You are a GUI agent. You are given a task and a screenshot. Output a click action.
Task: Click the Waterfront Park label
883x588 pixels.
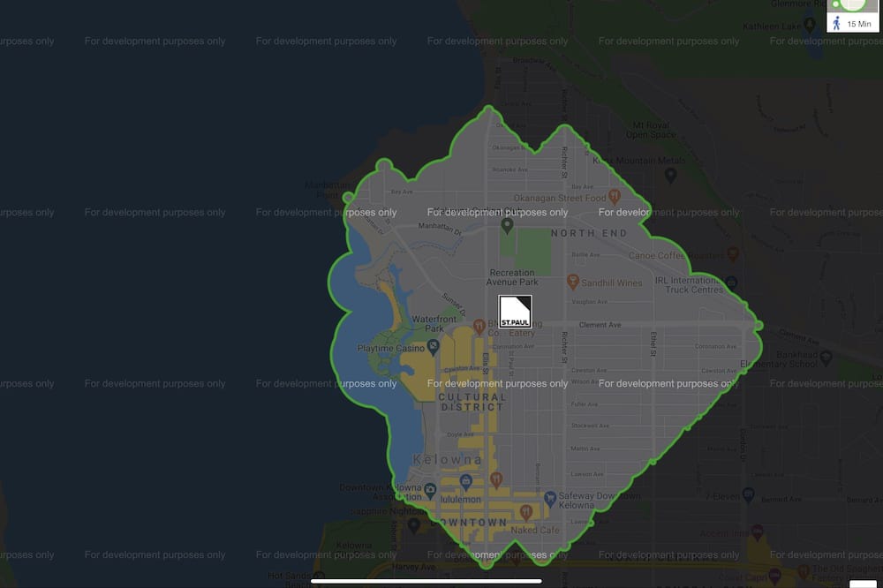pos(434,323)
